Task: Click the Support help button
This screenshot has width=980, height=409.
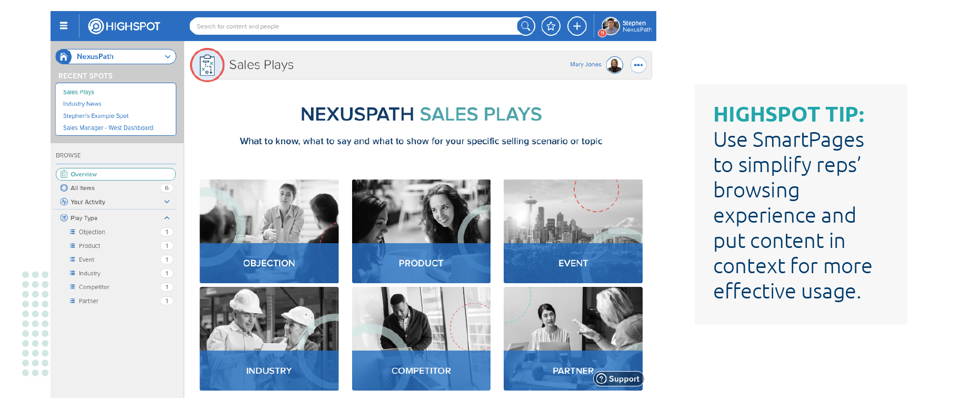Action: (x=618, y=379)
